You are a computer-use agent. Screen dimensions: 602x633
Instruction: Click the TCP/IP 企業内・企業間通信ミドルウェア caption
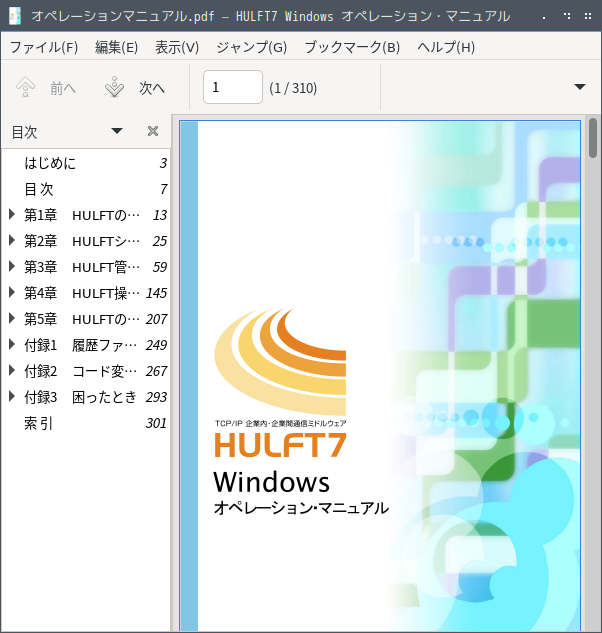(x=280, y=423)
